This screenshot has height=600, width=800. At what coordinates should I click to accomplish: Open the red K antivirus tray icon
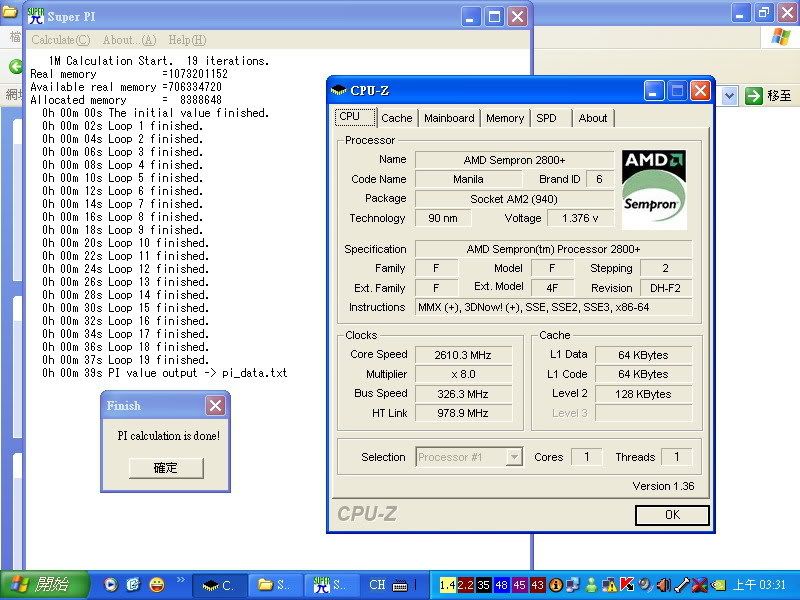pyautogui.click(x=627, y=585)
